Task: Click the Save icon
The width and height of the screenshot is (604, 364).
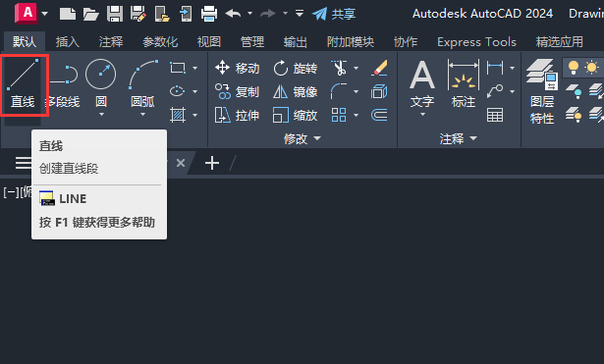Action: click(115, 14)
